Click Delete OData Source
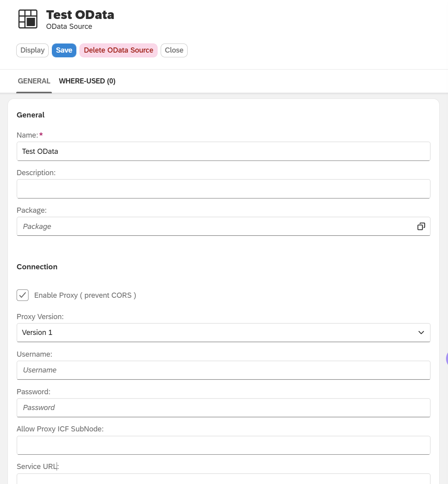 (118, 50)
